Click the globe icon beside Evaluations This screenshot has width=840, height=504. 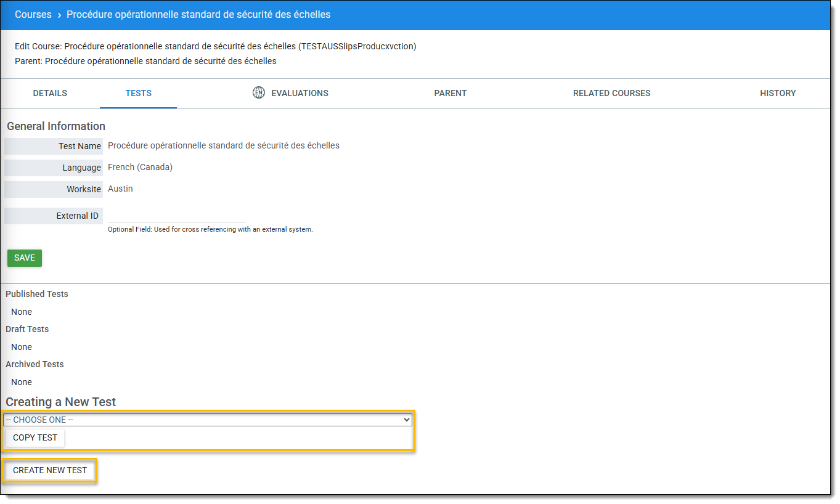[259, 93]
